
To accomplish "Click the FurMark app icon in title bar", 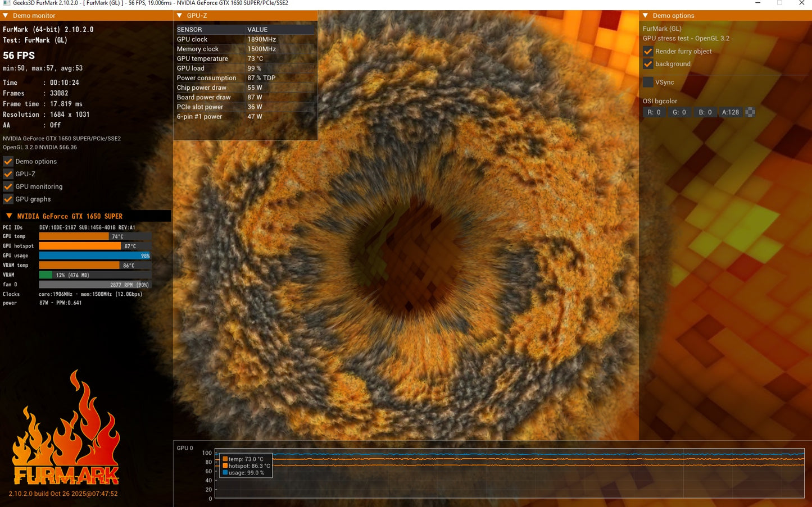I will pos(6,3).
